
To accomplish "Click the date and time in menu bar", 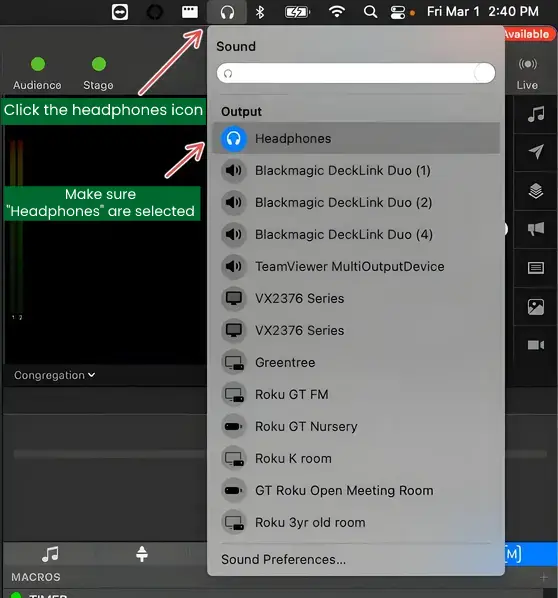I will [x=482, y=12].
